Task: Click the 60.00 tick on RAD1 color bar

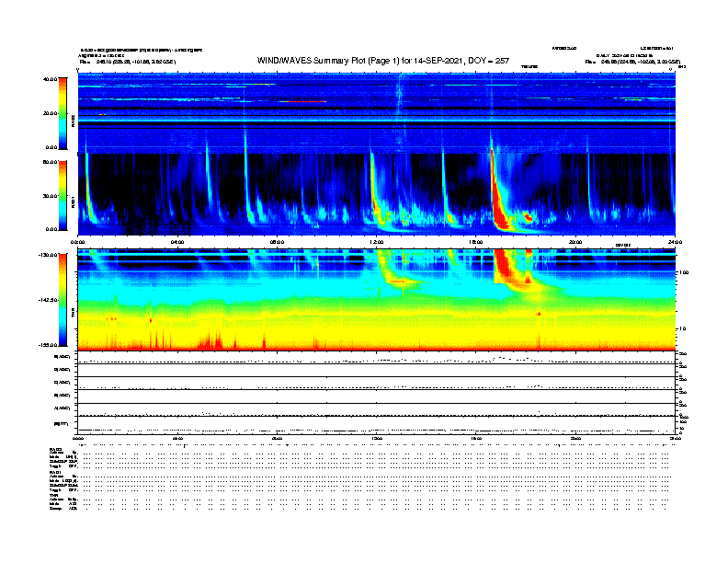Action: click(x=50, y=162)
